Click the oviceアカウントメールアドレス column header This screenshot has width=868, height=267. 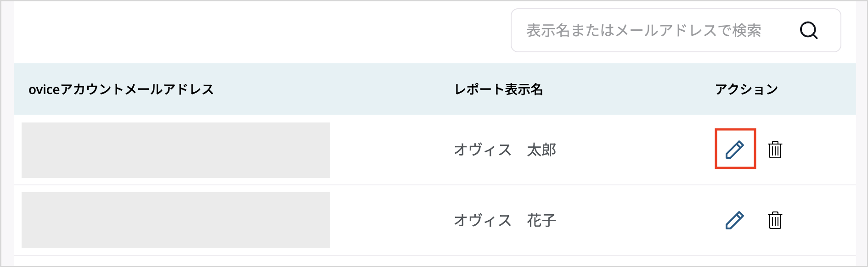coord(120,89)
